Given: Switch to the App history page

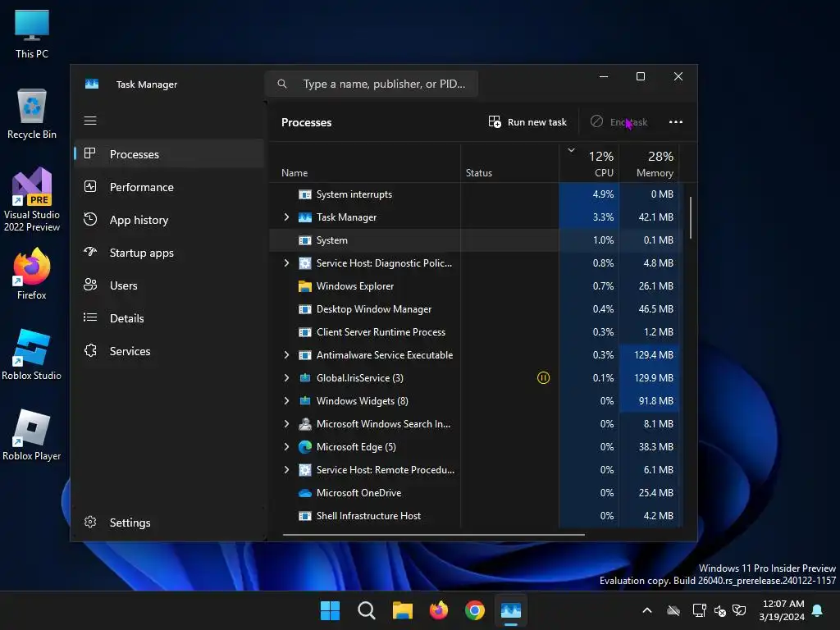Looking at the screenshot, I should [x=169, y=220].
